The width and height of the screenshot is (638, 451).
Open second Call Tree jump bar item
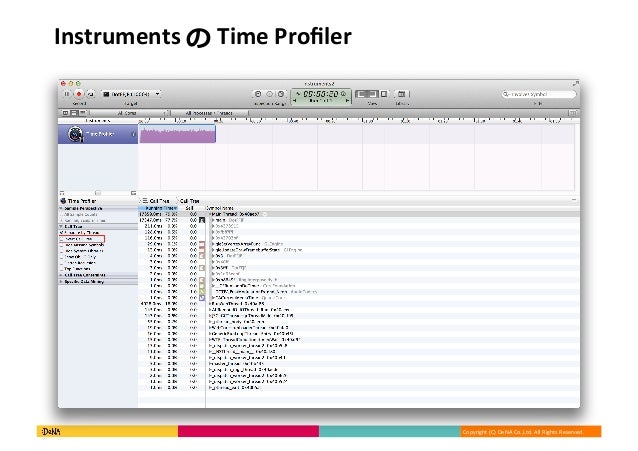[x=189, y=201]
